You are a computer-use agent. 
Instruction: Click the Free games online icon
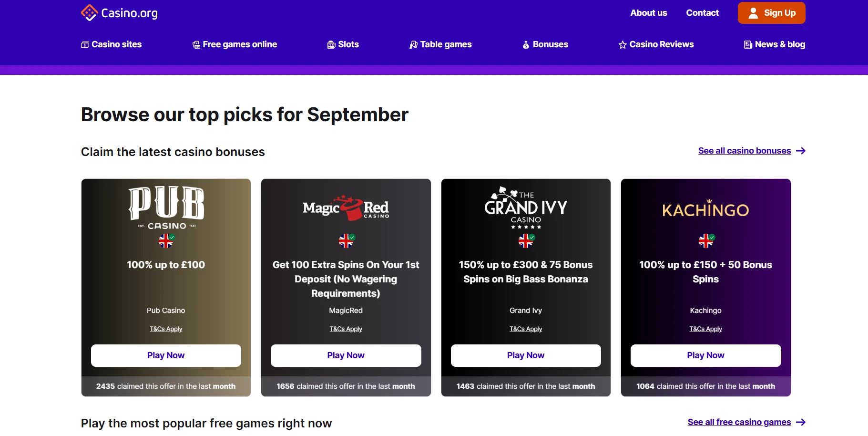coord(196,45)
